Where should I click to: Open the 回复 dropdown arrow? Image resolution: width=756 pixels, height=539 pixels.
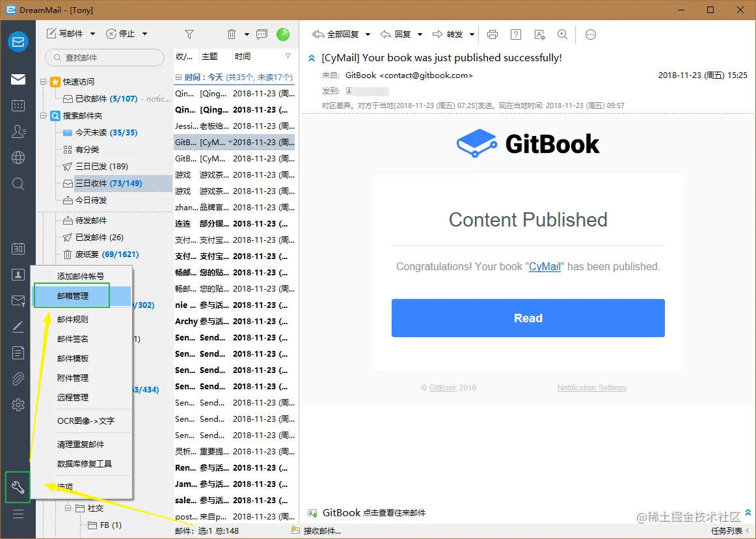tap(420, 35)
